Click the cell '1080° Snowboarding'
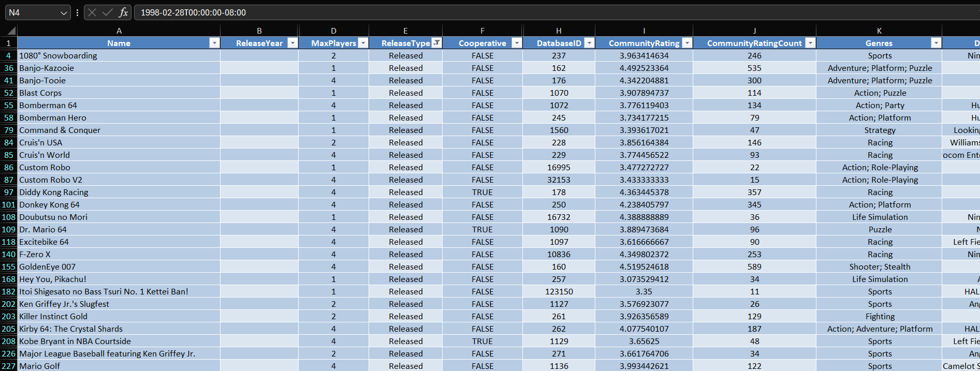Viewport: 980px width, 371px height. point(119,55)
